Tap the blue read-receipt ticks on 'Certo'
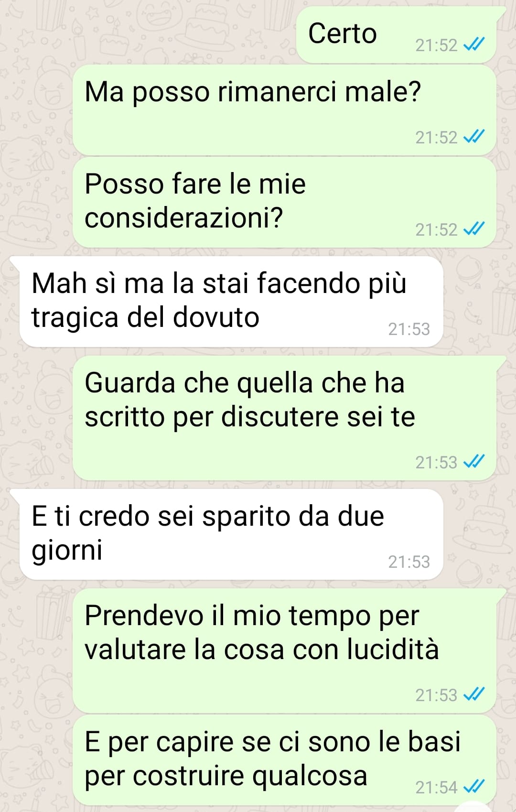Viewport: 516px width, 812px height. point(474,45)
